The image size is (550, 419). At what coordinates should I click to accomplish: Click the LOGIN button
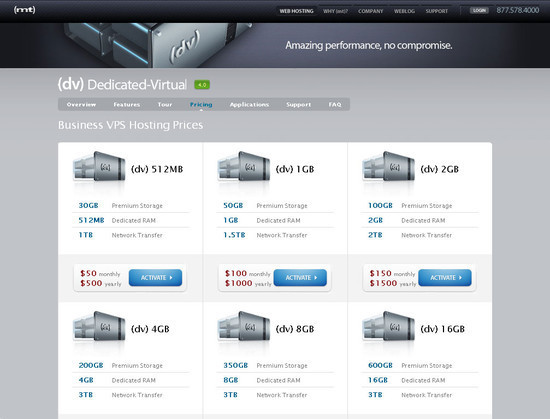tap(479, 10)
